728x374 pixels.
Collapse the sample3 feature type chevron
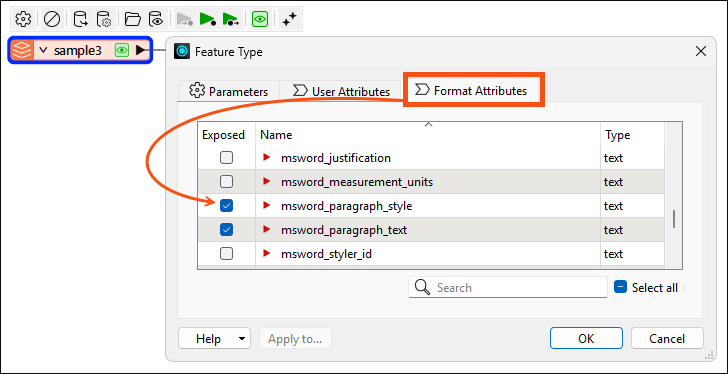[x=43, y=50]
